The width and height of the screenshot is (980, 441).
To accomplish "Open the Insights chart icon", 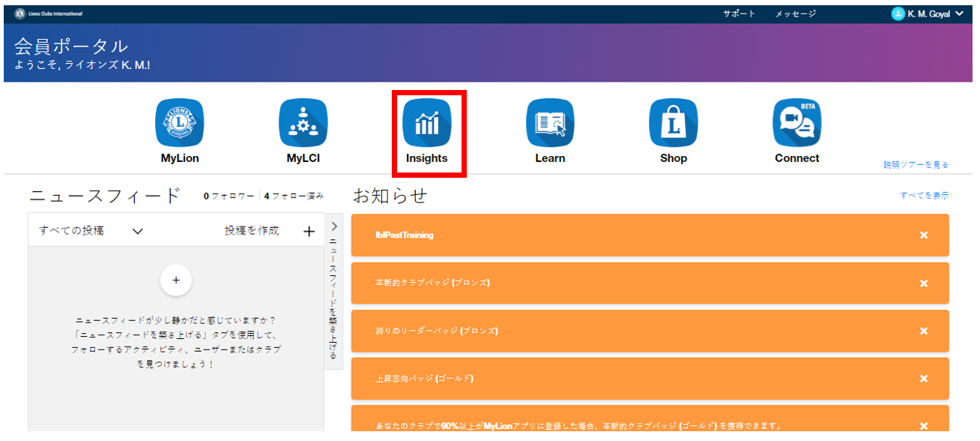I will pyautogui.click(x=427, y=123).
